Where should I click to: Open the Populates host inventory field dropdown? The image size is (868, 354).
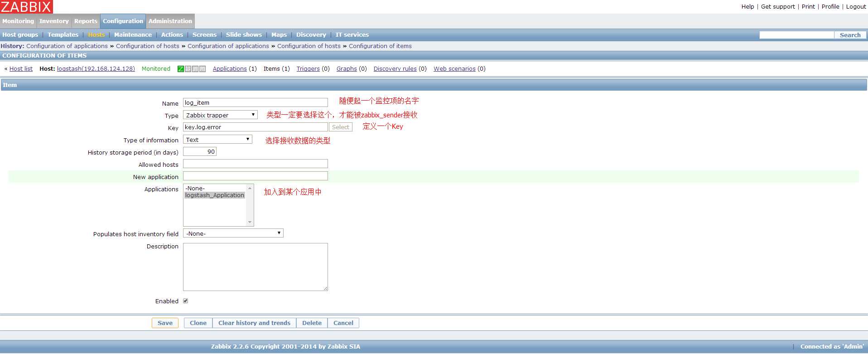233,233
